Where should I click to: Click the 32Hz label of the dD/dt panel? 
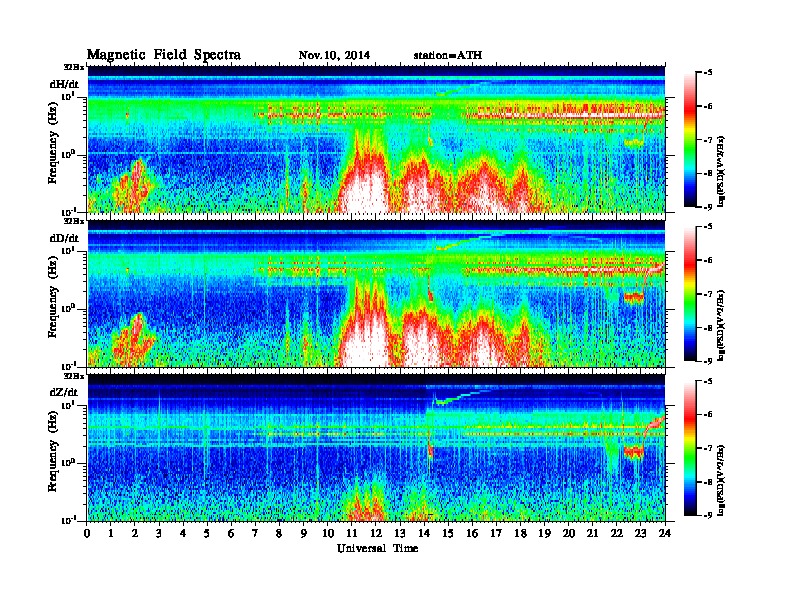(73, 221)
